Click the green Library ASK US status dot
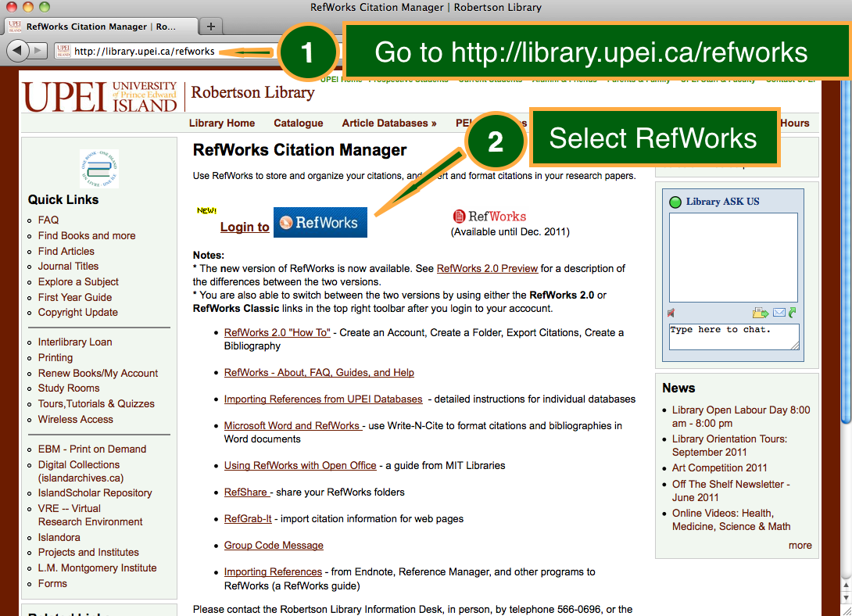852x616 pixels. click(x=675, y=202)
